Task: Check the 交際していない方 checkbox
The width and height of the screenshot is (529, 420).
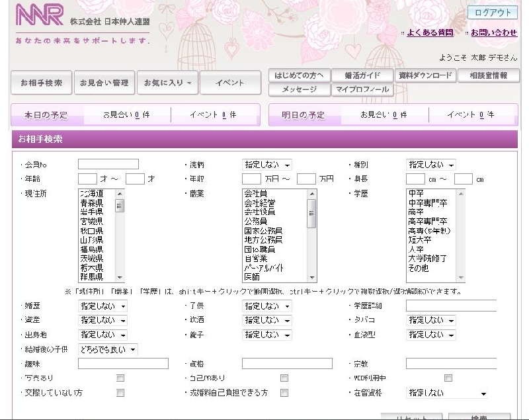Action: (120, 393)
